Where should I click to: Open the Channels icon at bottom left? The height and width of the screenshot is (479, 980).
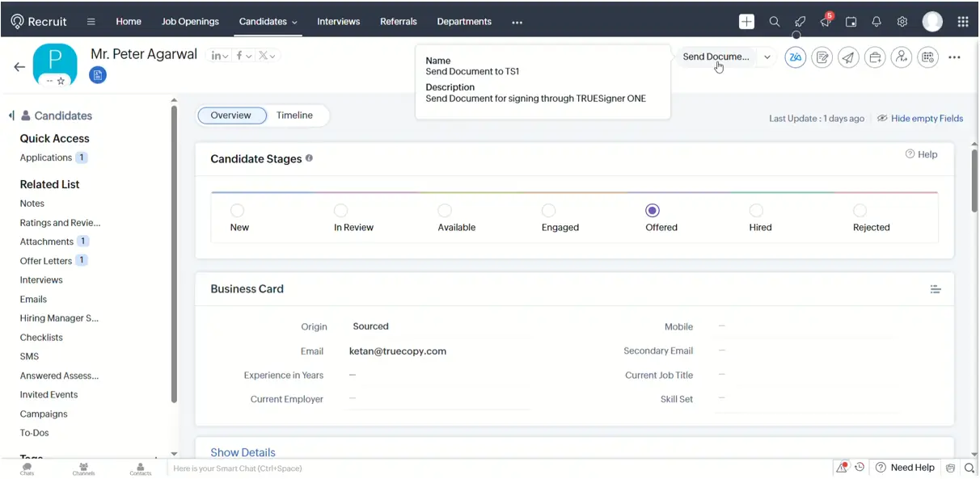[x=83, y=467]
